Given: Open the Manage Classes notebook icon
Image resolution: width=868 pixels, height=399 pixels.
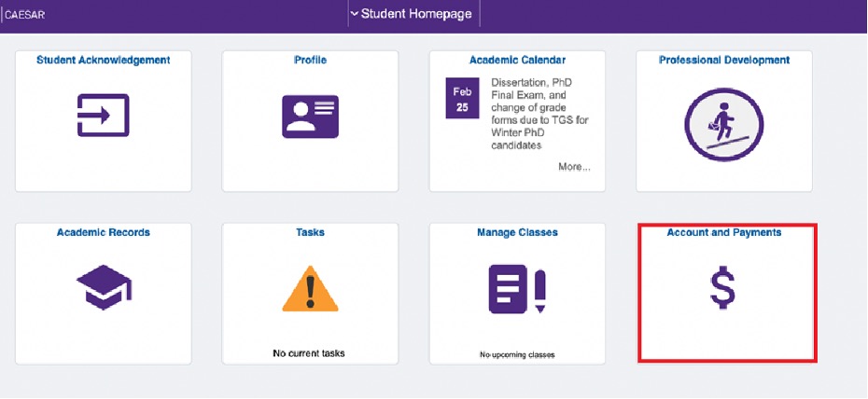Looking at the screenshot, I should click(x=517, y=289).
